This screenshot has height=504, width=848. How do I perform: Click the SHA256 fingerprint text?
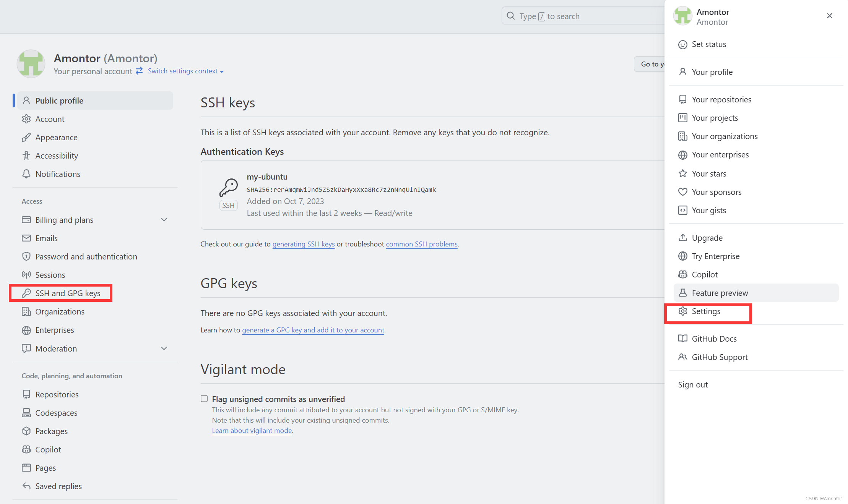click(341, 190)
